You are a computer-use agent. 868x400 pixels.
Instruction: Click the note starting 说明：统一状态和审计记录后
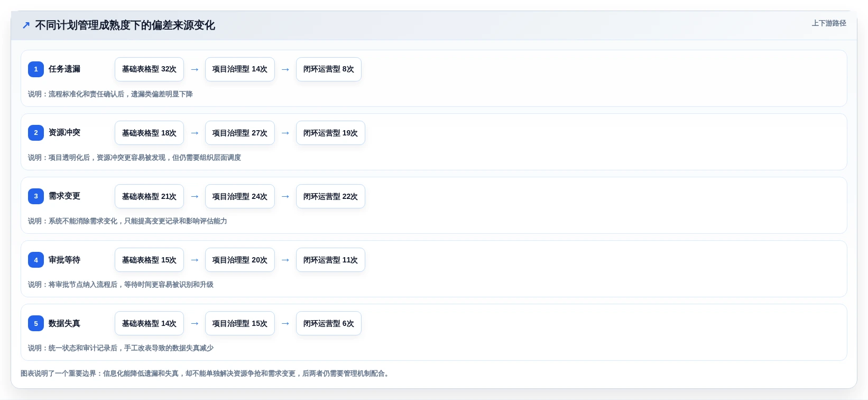click(x=121, y=348)
